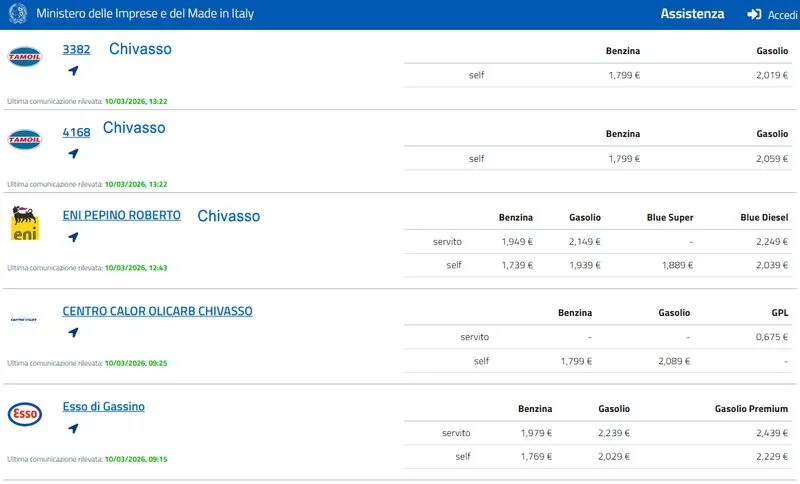Screen dimensions: 800x484
Task: Open the ENI PEPINO ROBERTO station link
Action: click(121, 215)
